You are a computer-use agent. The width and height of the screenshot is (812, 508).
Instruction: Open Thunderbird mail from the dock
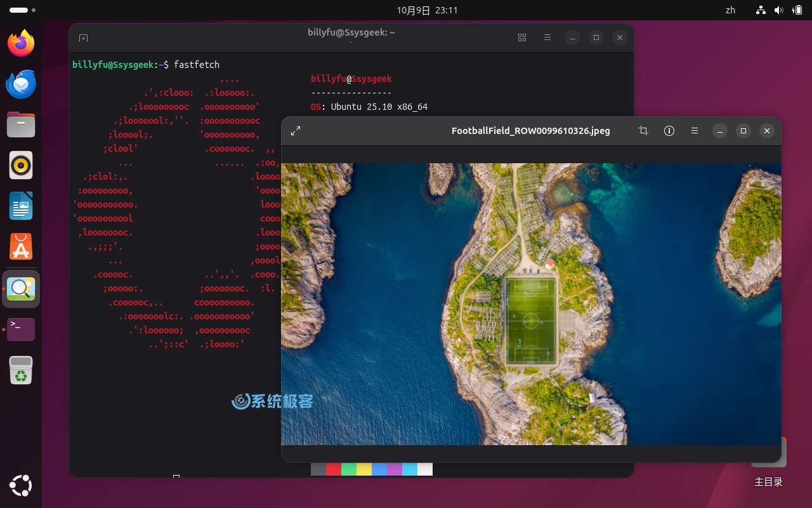[x=21, y=84]
